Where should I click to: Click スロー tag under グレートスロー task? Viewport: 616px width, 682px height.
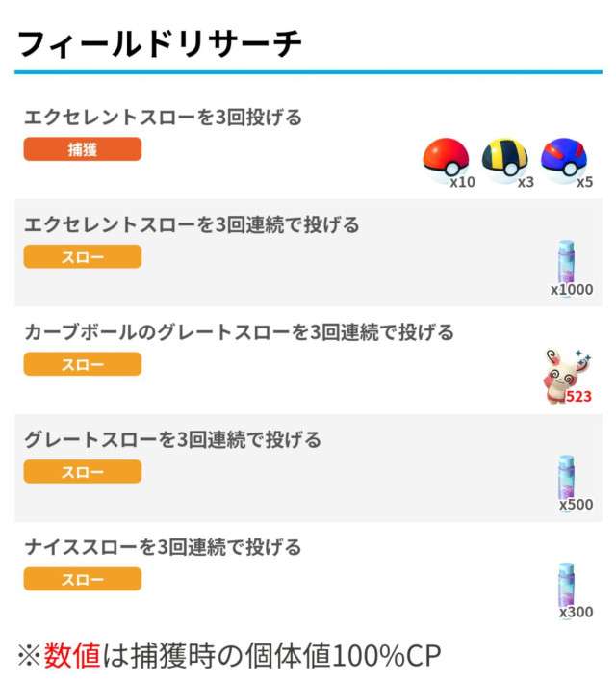pos(83,471)
